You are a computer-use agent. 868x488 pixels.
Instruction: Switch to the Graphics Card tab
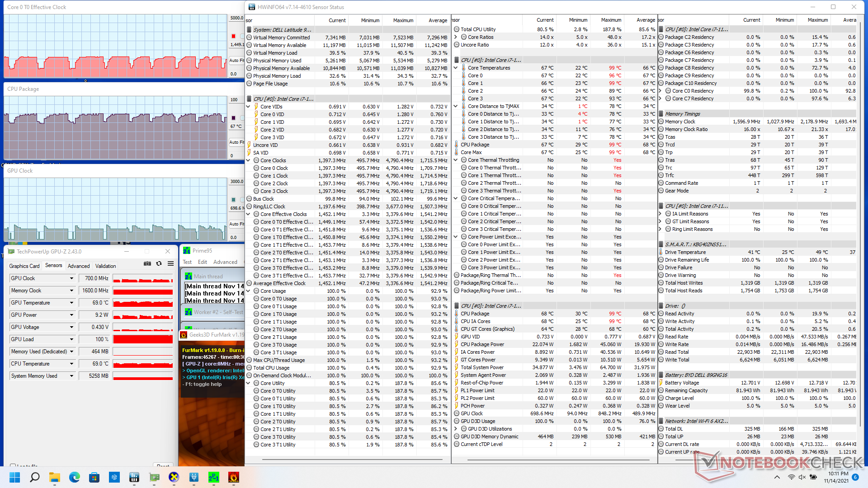(x=24, y=266)
